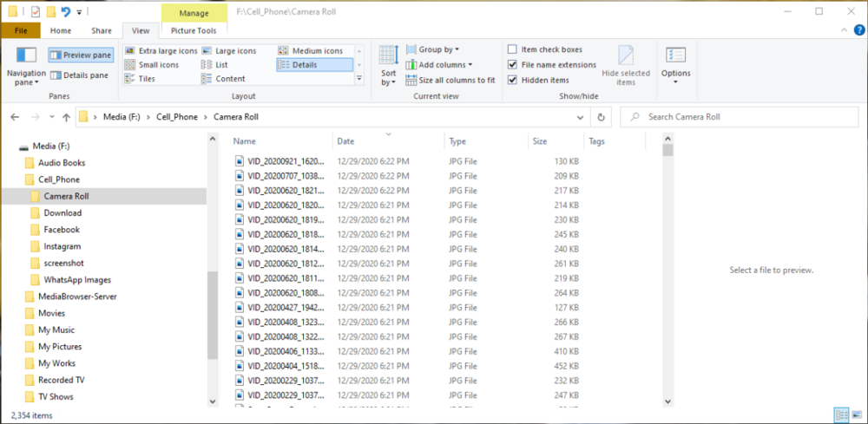Switch to details view from status bar
The height and width of the screenshot is (424, 868).
tap(841, 415)
